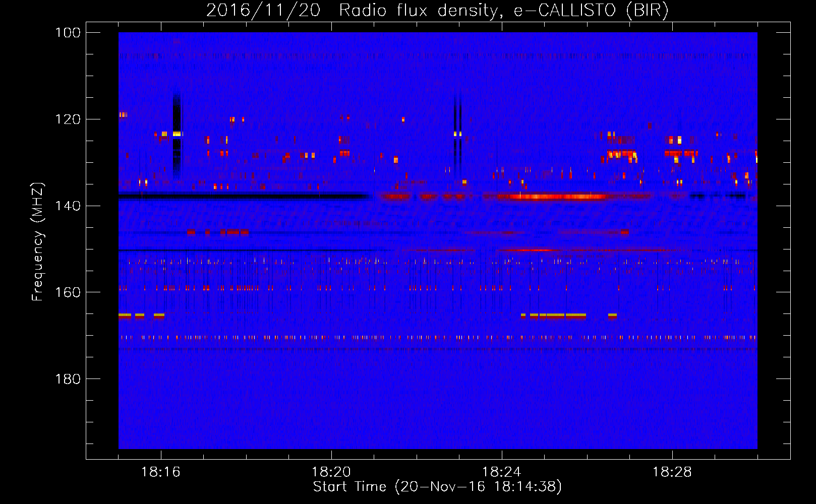Click the plot title '2016/11/20 Radio flux density, e-CALLISTO (BIR)'
Image resolution: width=816 pixels, height=504 pixels.
pyautogui.click(x=437, y=10)
